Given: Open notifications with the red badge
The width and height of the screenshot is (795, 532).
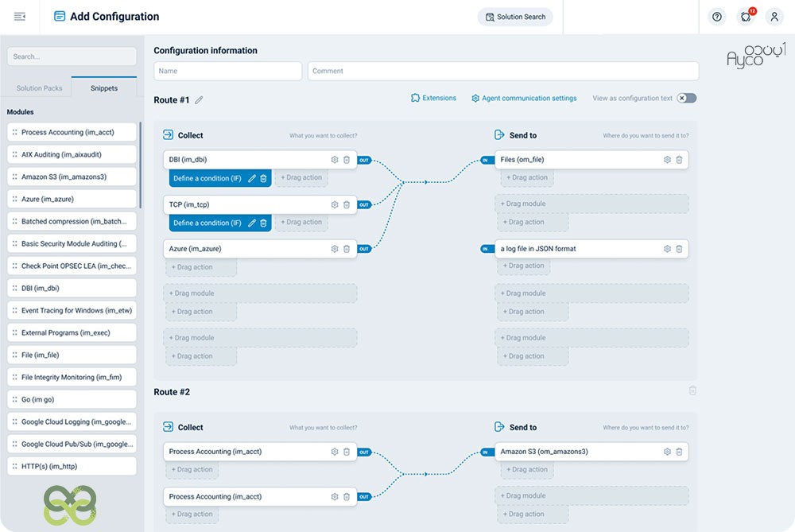Looking at the screenshot, I should point(746,17).
